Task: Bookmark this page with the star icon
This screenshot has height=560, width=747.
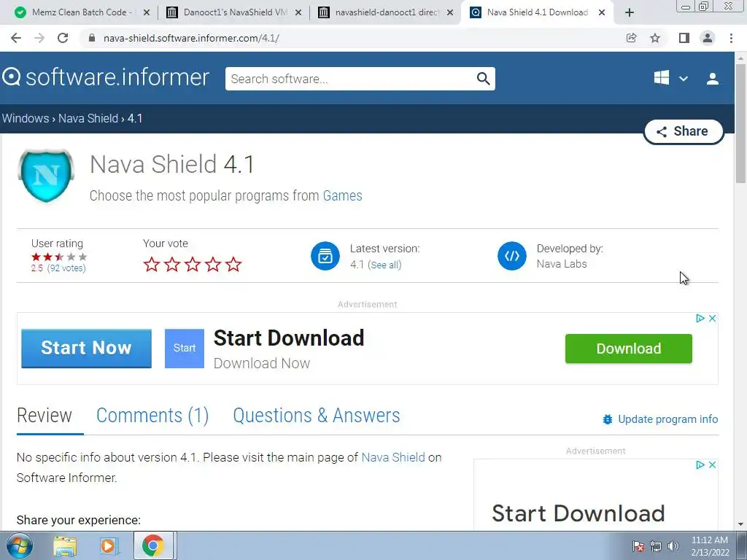Action: tap(656, 38)
